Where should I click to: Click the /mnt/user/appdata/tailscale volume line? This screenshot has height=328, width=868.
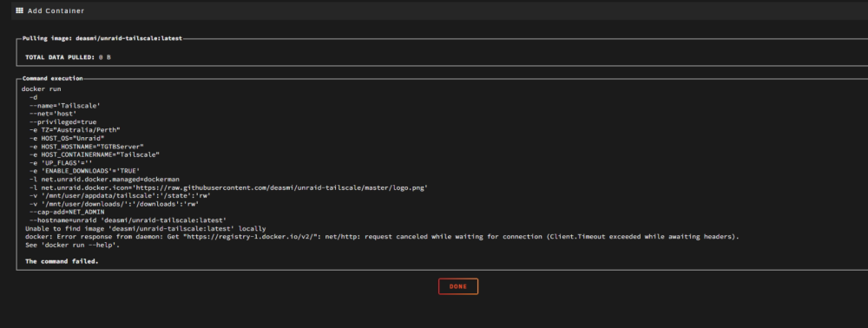(x=120, y=195)
